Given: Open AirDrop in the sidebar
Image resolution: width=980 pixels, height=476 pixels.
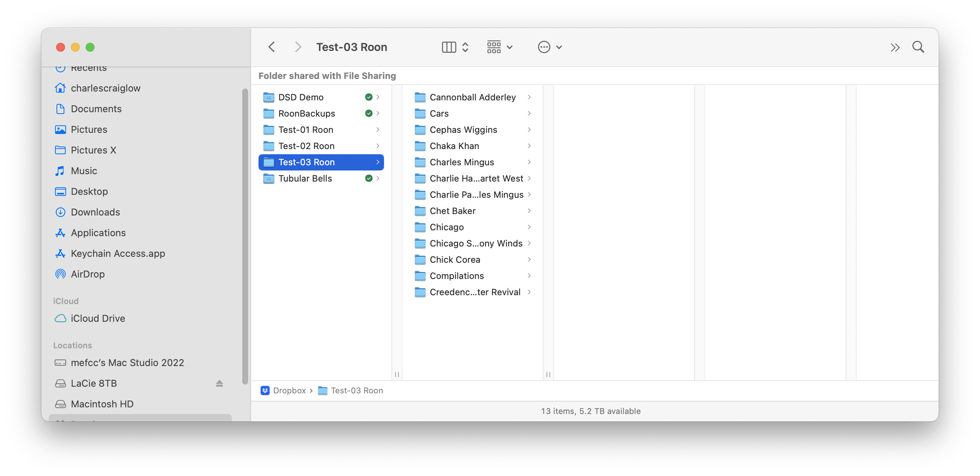Looking at the screenshot, I should click(88, 274).
